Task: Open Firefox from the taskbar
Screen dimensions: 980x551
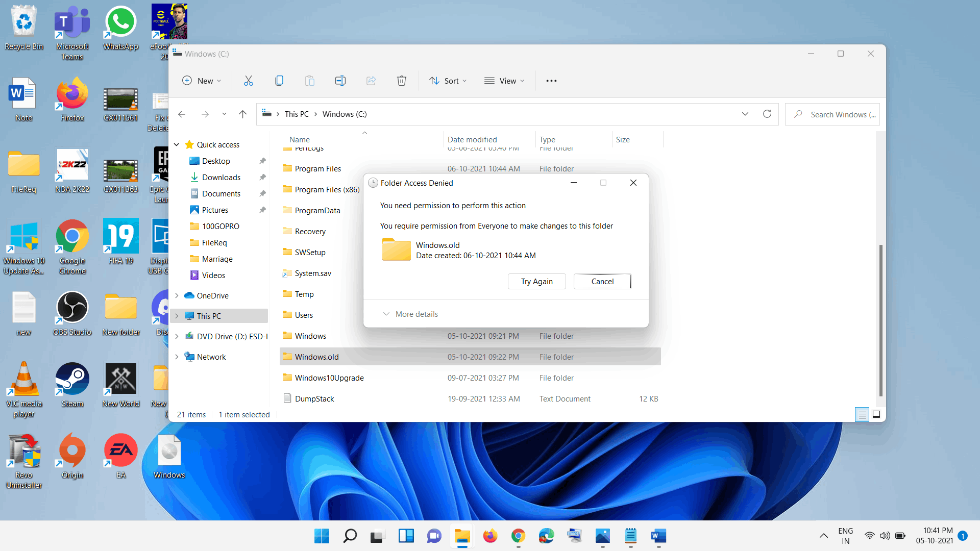Action: click(490, 536)
